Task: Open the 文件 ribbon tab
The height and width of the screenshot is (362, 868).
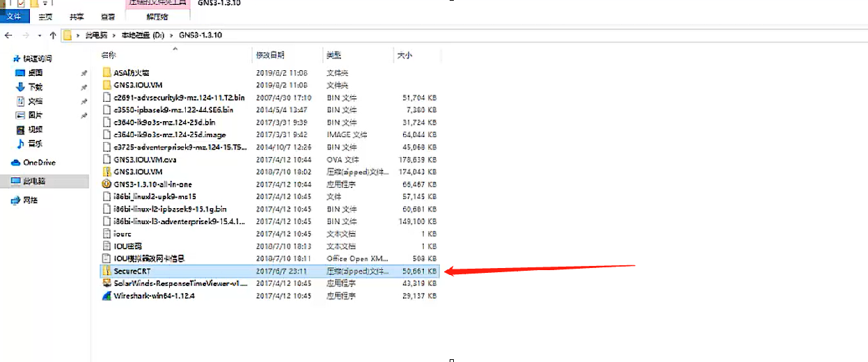Action: coord(13,16)
